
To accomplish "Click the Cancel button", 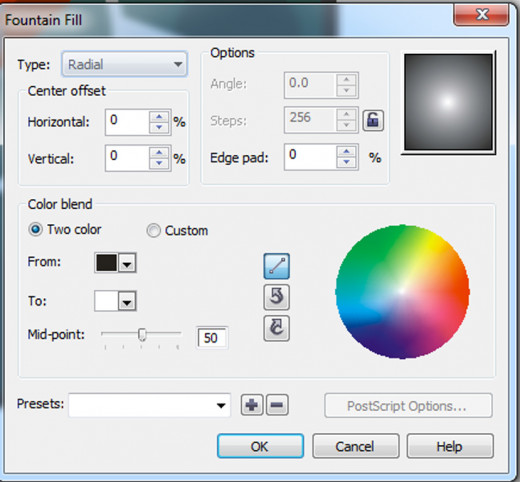I will [x=355, y=446].
